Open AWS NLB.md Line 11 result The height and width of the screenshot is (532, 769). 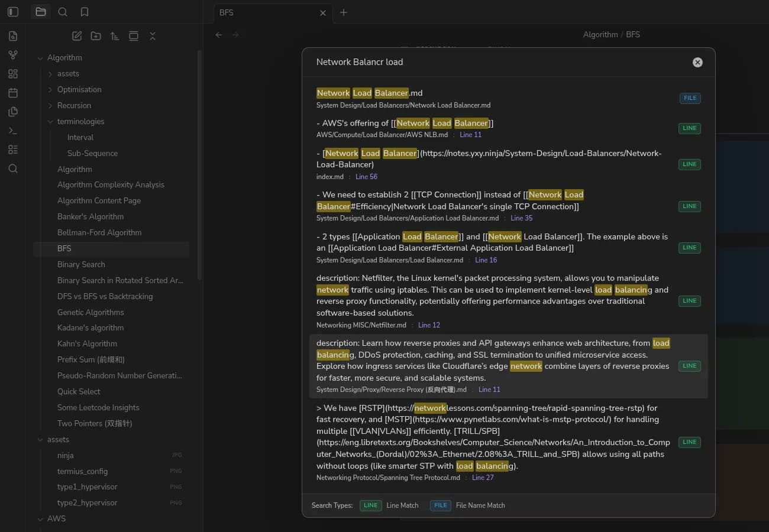tap(509, 128)
